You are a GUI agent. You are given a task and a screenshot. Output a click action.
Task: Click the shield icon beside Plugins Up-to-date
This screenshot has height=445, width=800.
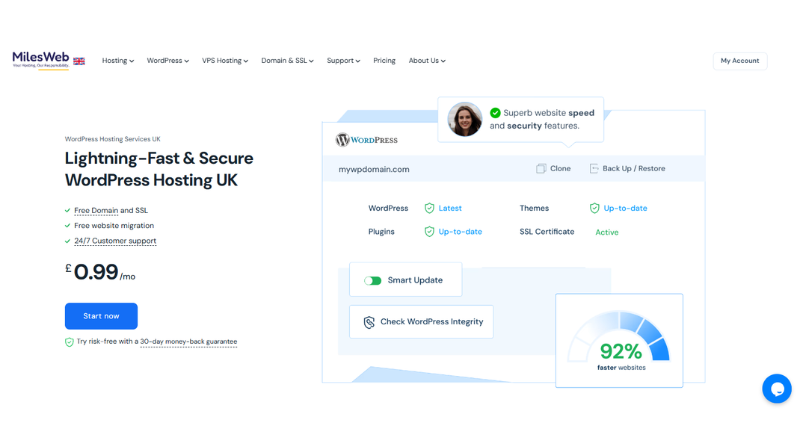pos(430,232)
